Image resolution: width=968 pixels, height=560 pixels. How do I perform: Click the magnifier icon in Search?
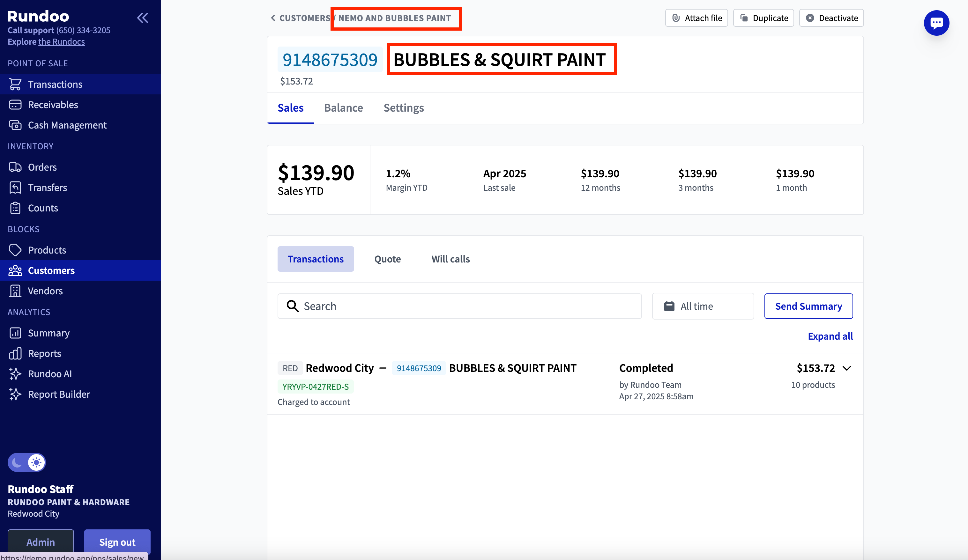(293, 306)
